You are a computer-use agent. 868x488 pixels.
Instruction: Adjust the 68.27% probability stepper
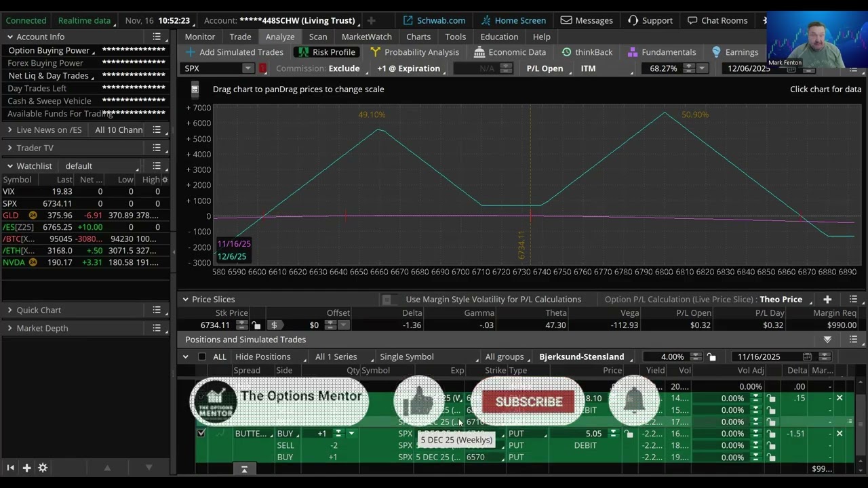click(689, 68)
